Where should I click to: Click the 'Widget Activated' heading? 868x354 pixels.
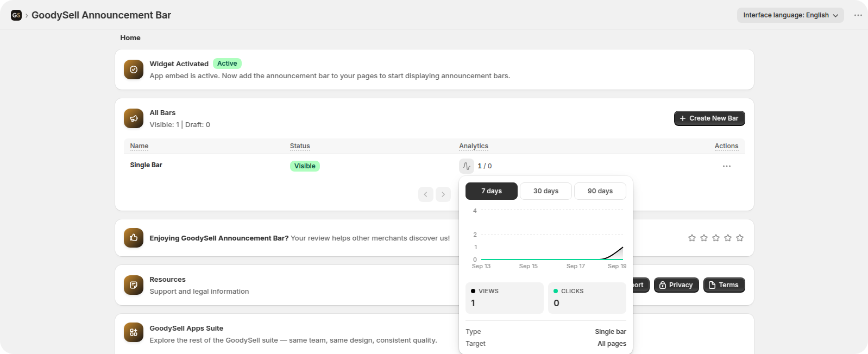[x=179, y=64]
